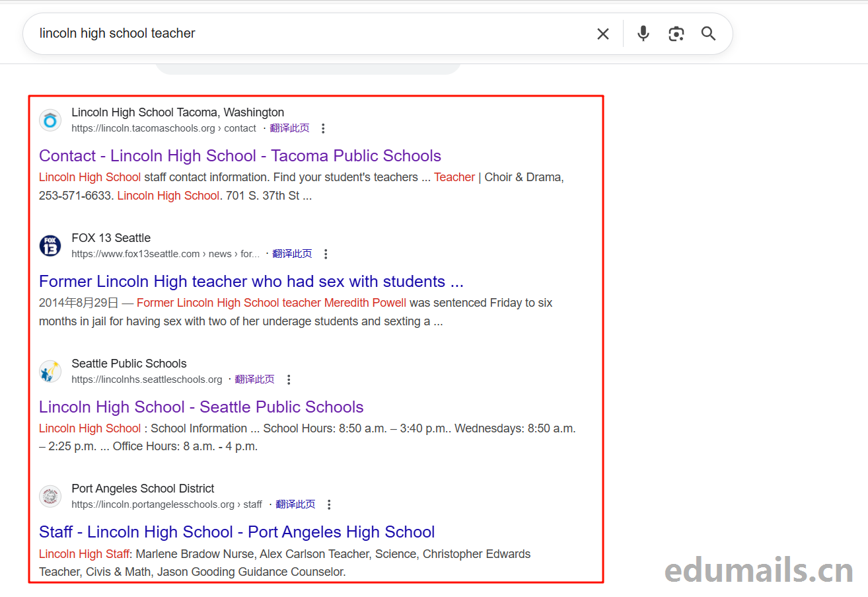The image size is (868, 597).
Task: Click the magnifying glass search button
Action: [708, 34]
